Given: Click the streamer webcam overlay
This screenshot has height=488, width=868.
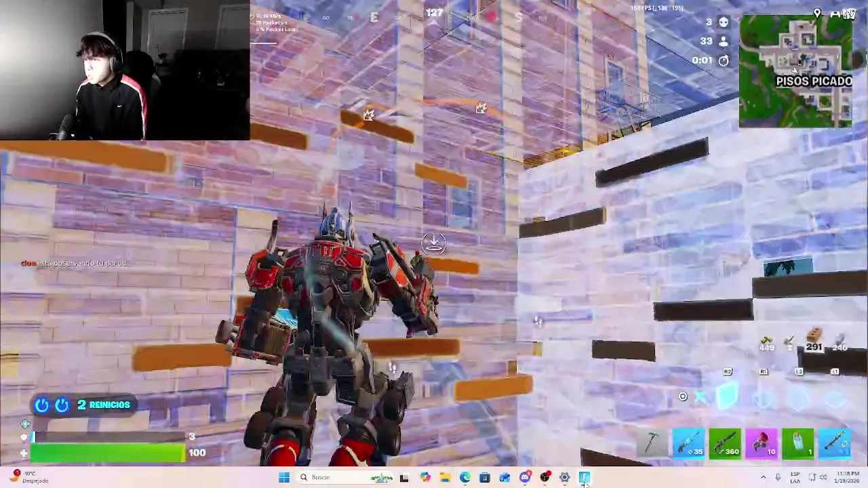Looking at the screenshot, I should [x=125, y=70].
